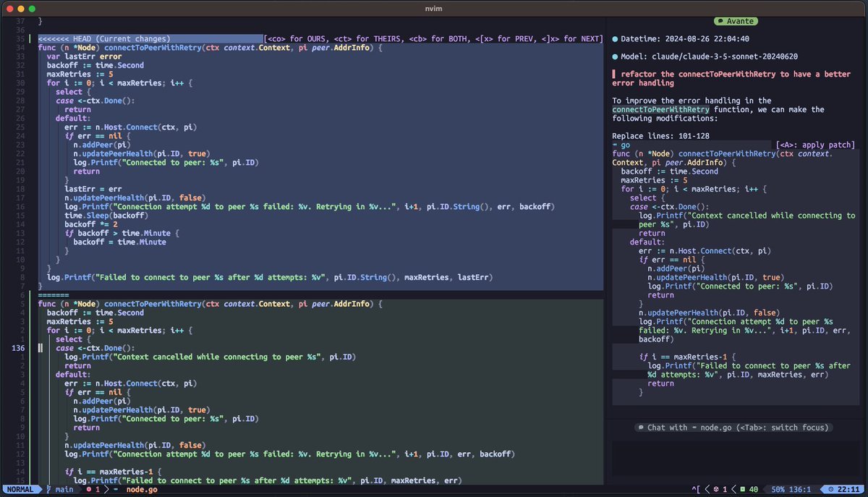
Task: Click the Model bullet dot in Avante
Action: 615,56
